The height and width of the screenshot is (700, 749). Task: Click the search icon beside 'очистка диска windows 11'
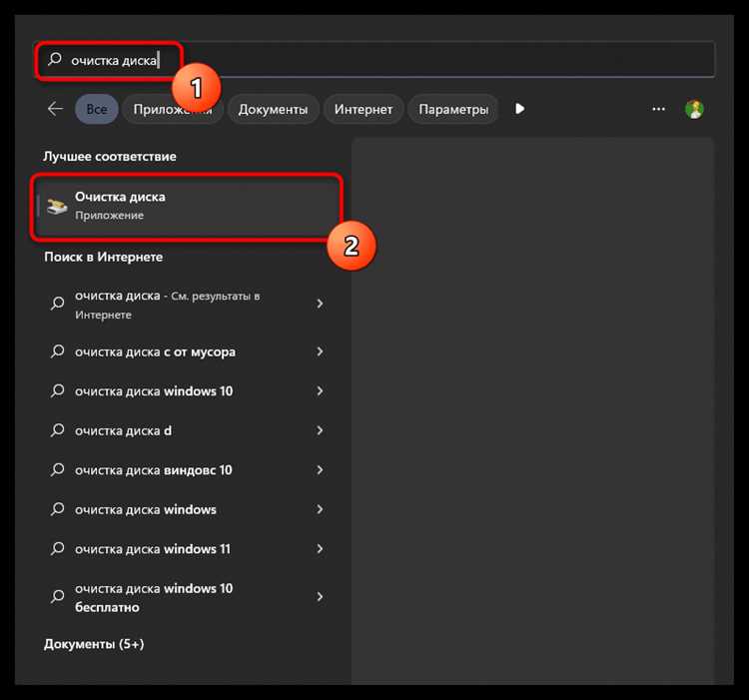tap(57, 548)
